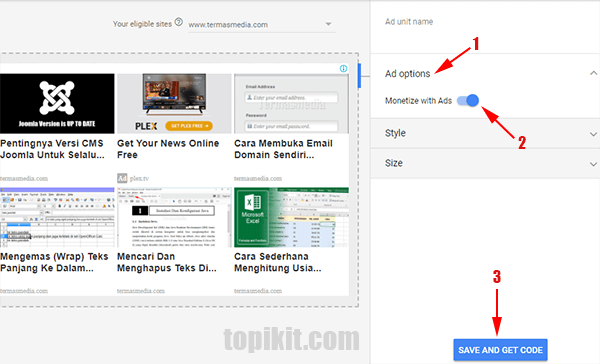Click headline Mengemas (Wrap) Teks Panjang Ke Dalam
Viewport: 600px width, 364px height.
pos(54,262)
